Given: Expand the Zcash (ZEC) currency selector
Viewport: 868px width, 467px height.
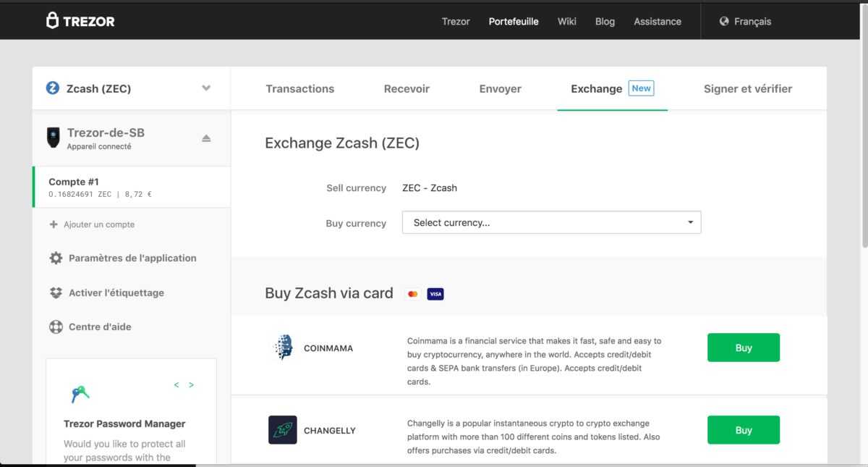Looking at the screenshot, I should point(206,88).
